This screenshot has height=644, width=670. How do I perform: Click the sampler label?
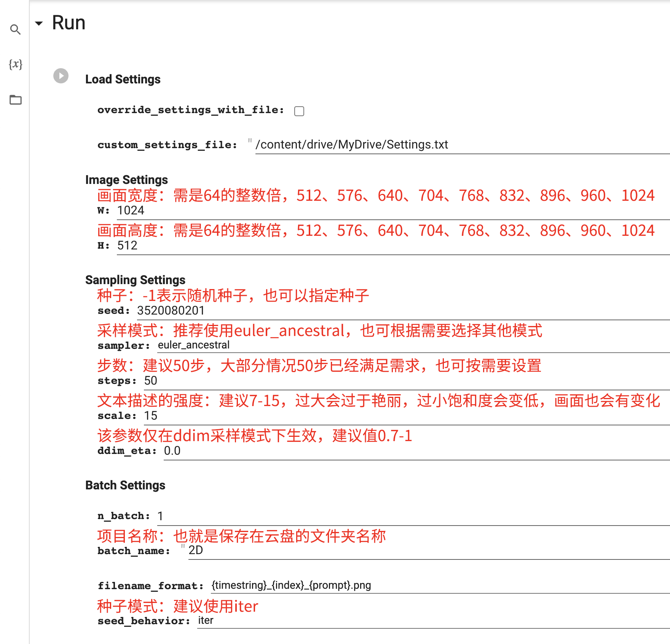coord(124,346)
